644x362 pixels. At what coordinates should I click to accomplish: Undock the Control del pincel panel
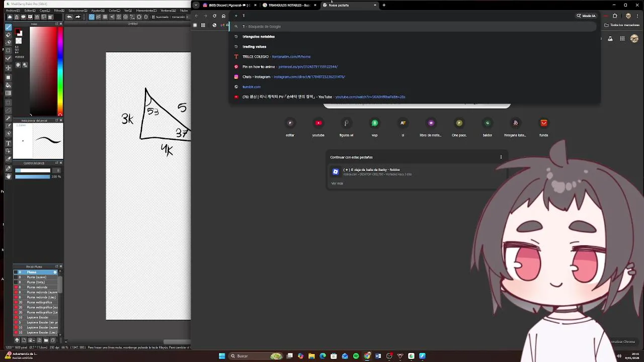click(57, 163)
